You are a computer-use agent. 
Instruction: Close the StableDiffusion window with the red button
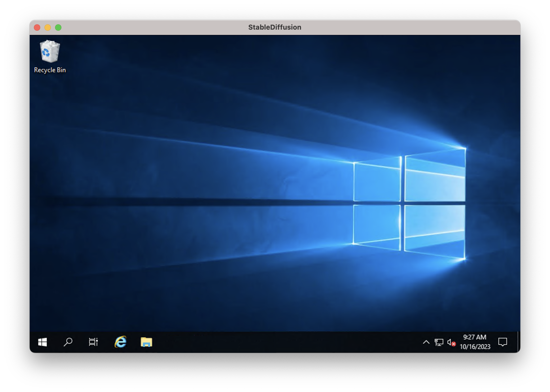click(37, 28)
